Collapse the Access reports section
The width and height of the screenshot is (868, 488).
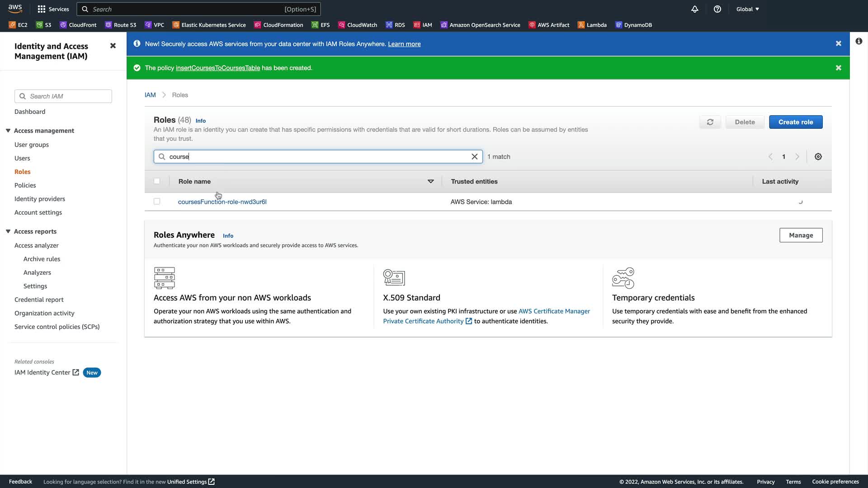click(x=8, y=231)
